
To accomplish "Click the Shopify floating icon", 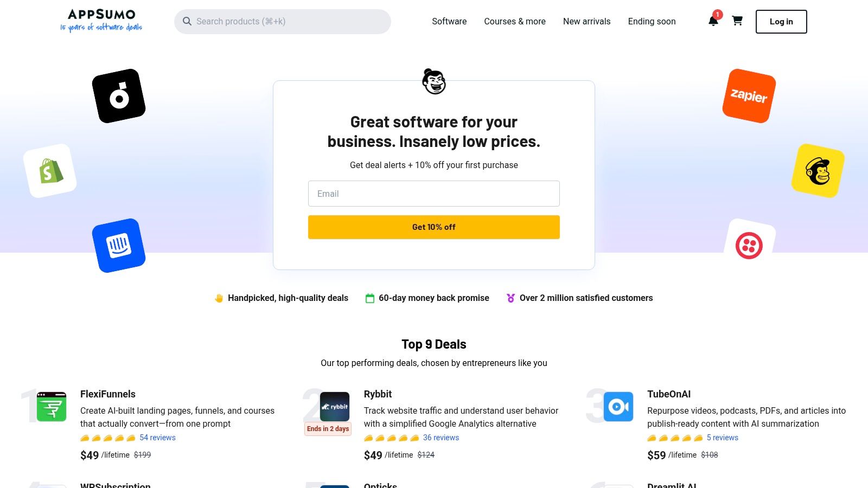I will pos(50,170).
